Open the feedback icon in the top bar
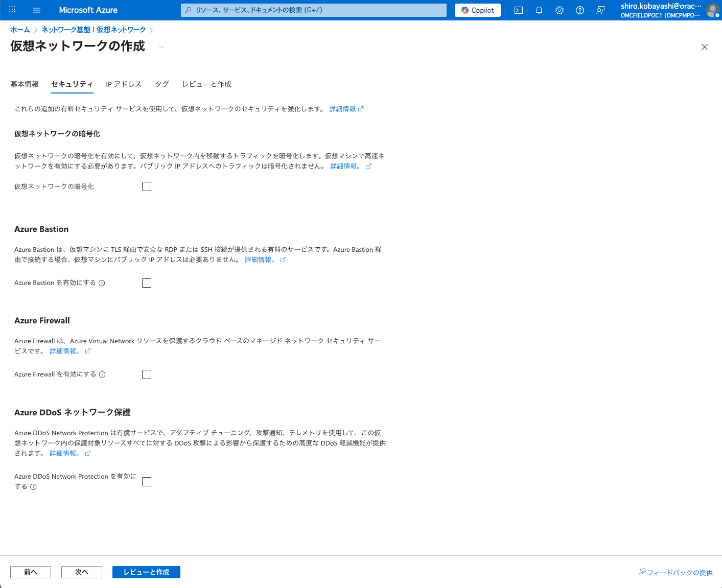Viewport: 722px width, 588px height. pyautogui.click(x=600, y=10)
